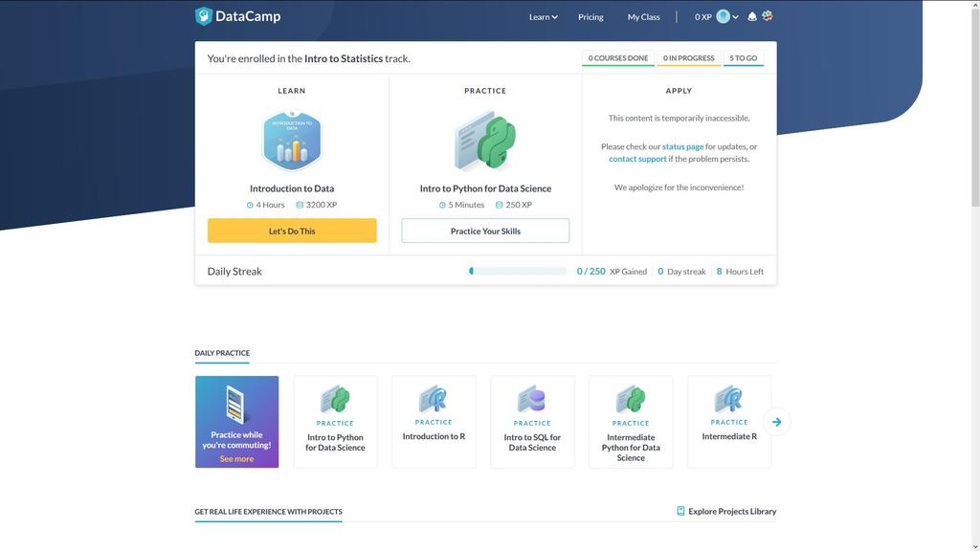The image size is (980, 551).
Task: Click the 0 Day streak text
Action: (681, 271)
